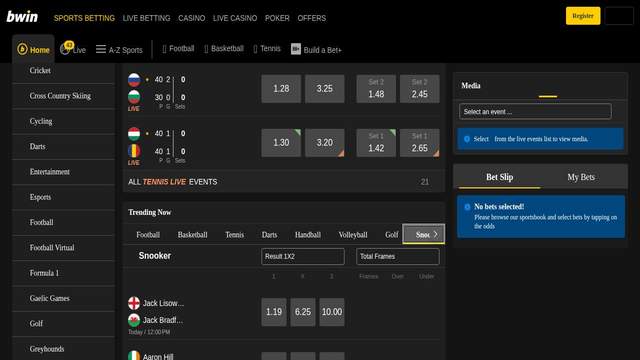Open Total Frames market dropdown
The height and width of the screenshot is (360, 640).
tap(398, 257)
